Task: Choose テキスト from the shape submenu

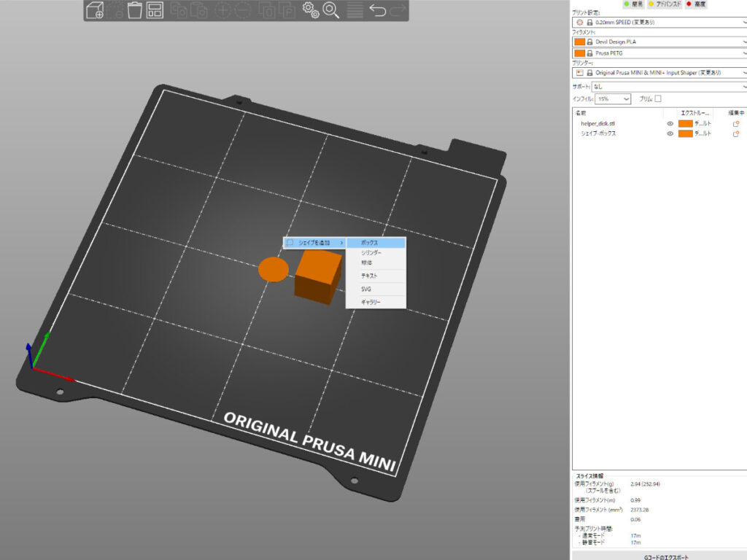Action: (x=376, y=276)
